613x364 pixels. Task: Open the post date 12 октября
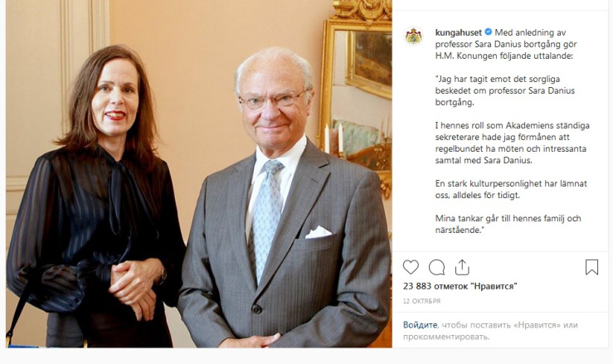[421, 301]
